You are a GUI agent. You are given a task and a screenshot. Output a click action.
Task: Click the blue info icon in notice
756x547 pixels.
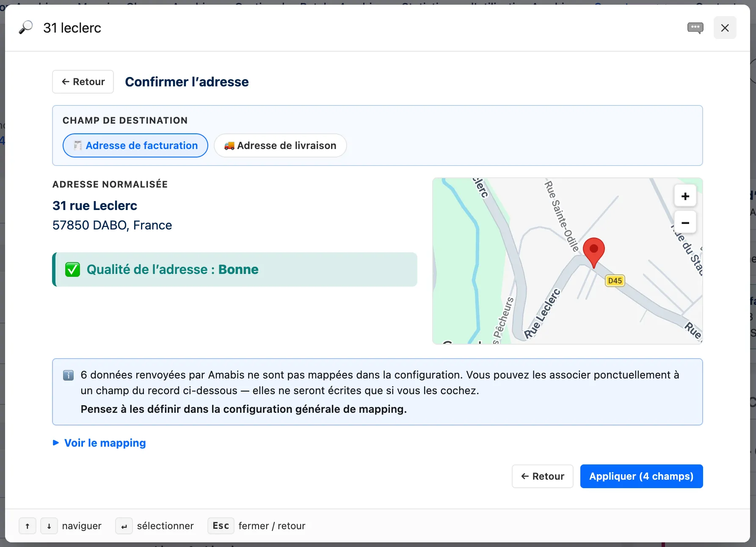coord(68,376)
